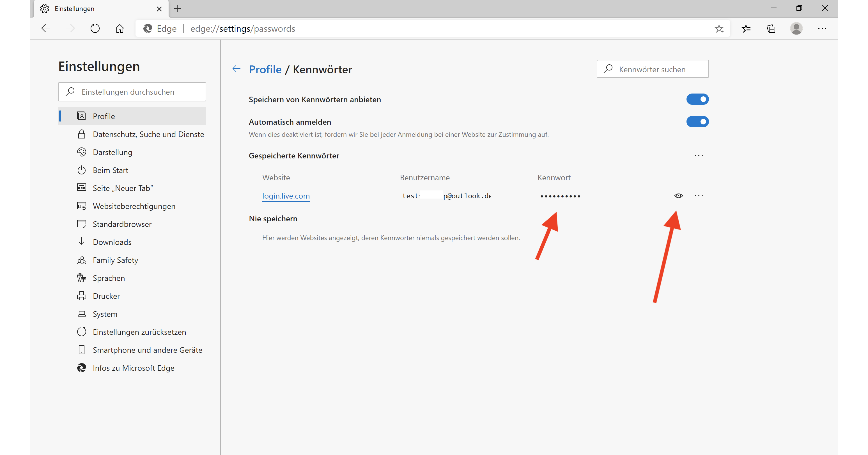Open Infos zu Microsoft Edge
Screen dimensions: 868x455
[134, 368]
